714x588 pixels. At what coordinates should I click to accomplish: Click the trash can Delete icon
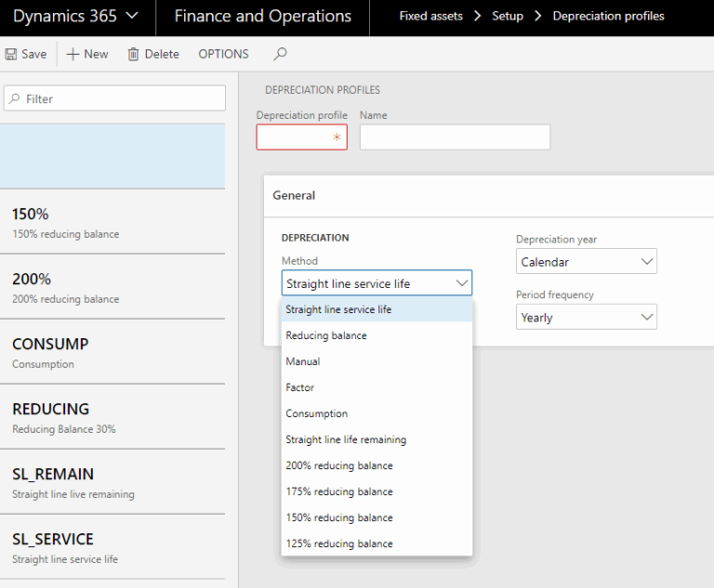click(x=133, y=54)
